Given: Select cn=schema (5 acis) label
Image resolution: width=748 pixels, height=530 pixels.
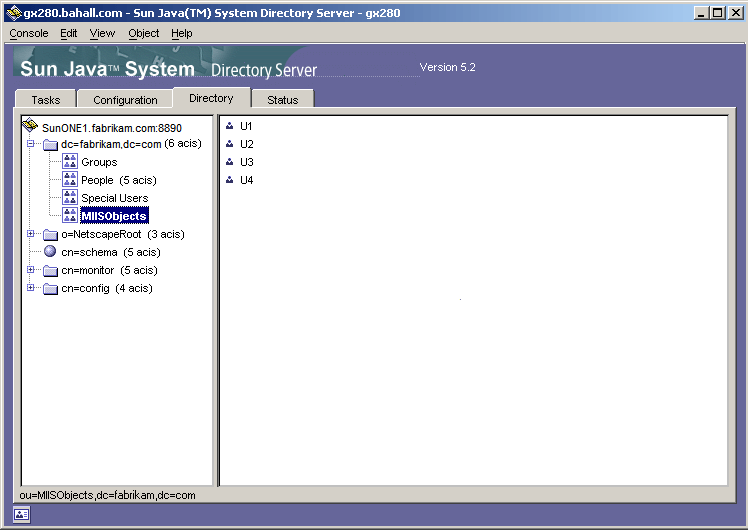Looking at the screenshot, I should pos(111,252).
